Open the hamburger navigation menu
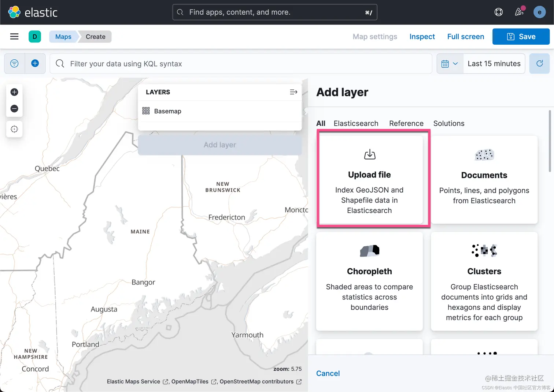 [x=14, y=37]
